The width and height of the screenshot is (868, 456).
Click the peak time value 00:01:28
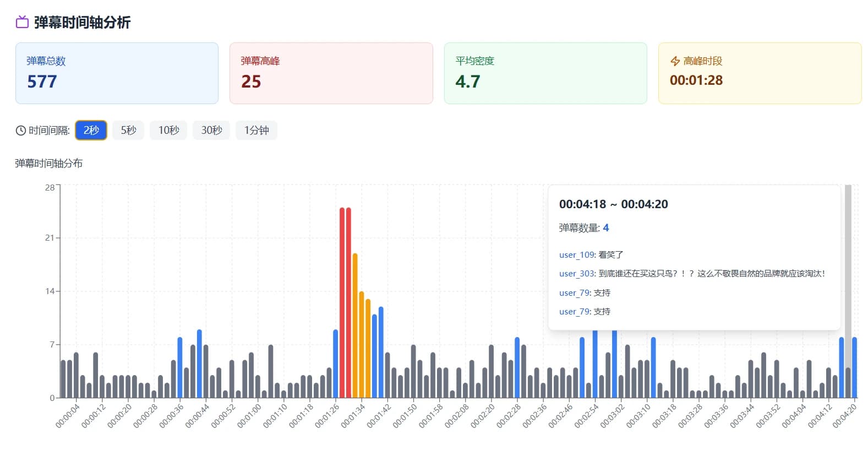click(x=696, y=80)
